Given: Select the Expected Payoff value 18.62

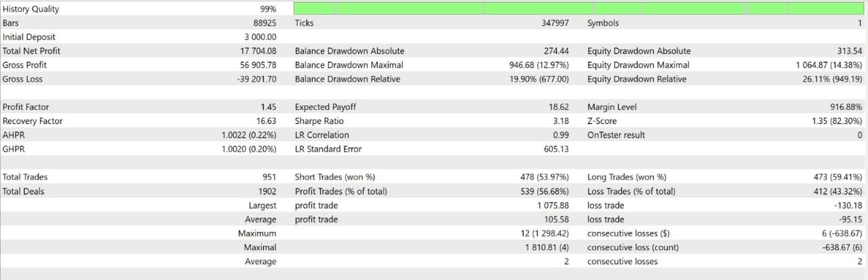Looking at the screenshot, I should (x=557, y=107).
